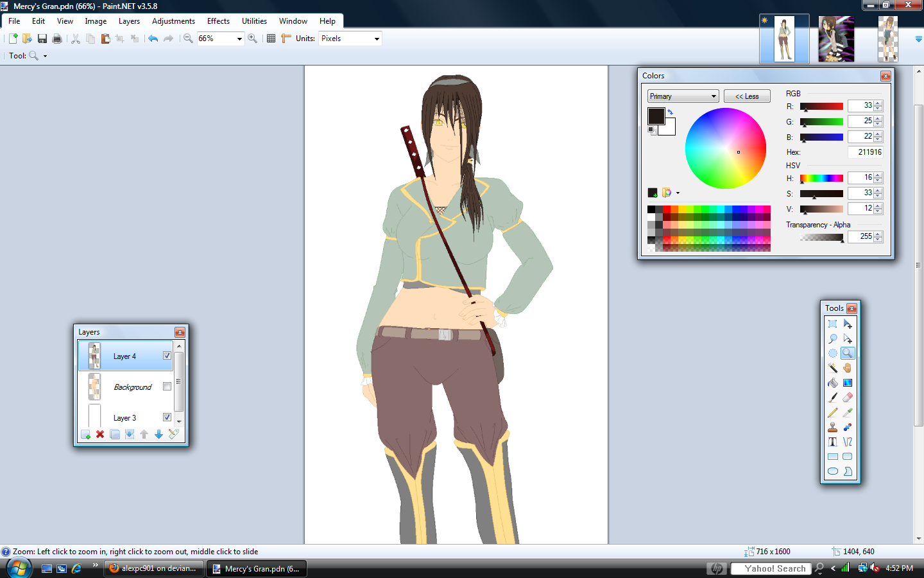The image size is (924, 578).
Task: Select the Color Picker eyedropper tool
Action: click(848, 412)
